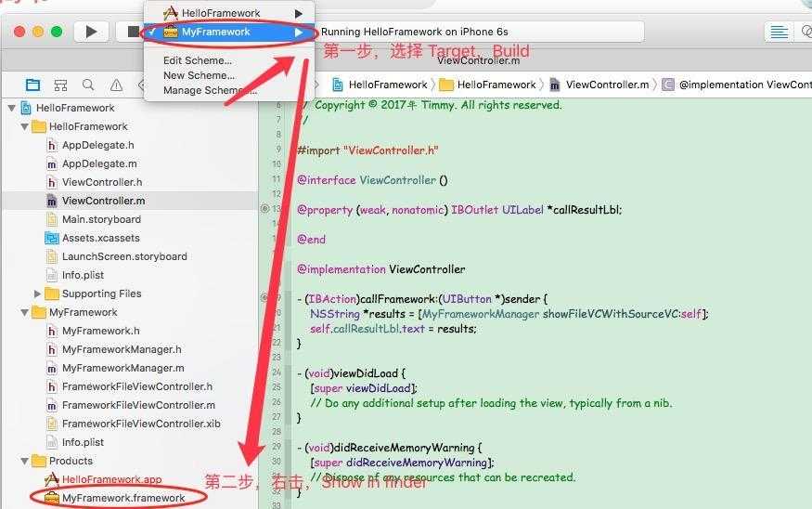812x509 pixels.
Task: Open MyFrameworkManager.h header file
Action: click(122, 350)
